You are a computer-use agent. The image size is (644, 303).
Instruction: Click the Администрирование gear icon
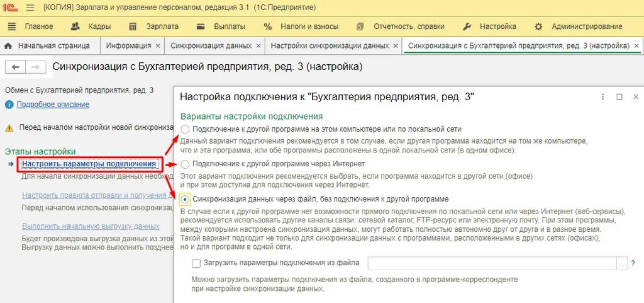point(538,26)
